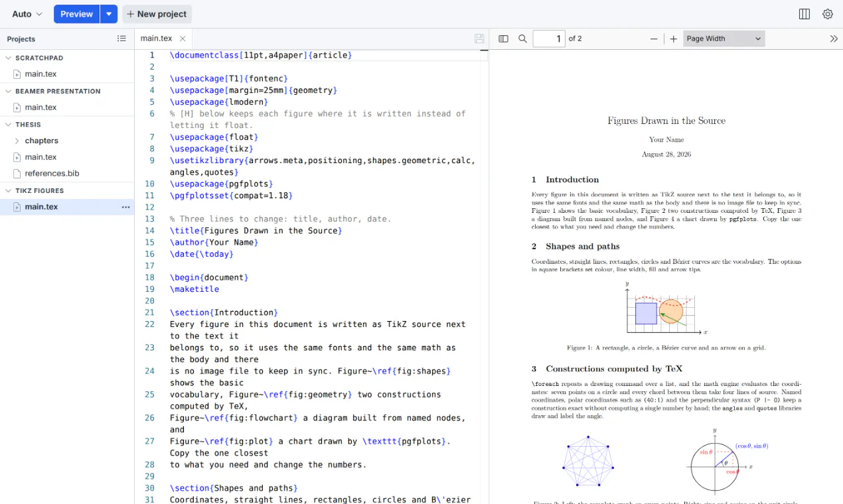Click the \pgfplotsset{compat=1.18} line
Screen dimensions: 843x504
[x=231, y=196]
